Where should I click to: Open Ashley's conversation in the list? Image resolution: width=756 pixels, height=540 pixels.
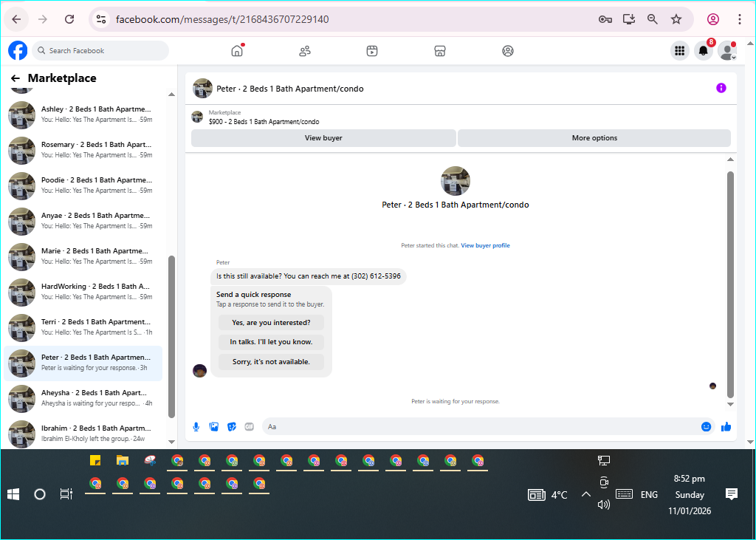tap(83, 115)
